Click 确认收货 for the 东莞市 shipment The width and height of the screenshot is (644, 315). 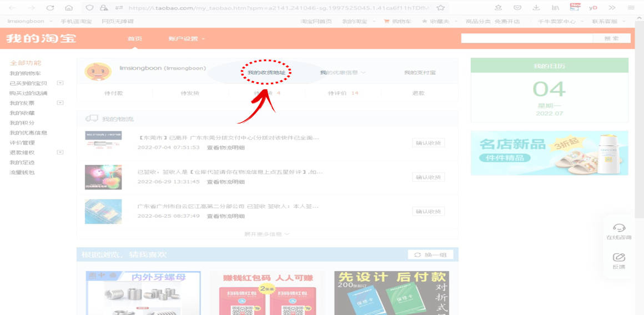[x=429, y=143]
